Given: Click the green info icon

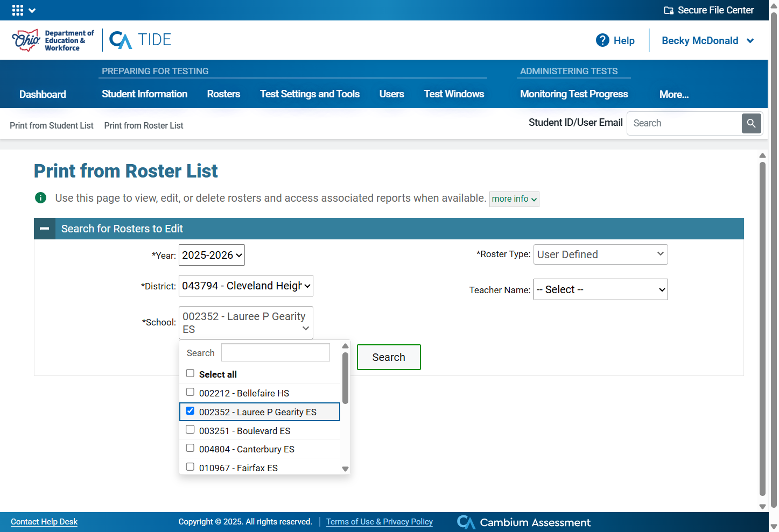Looking at the screenshot, I should pyautogui.click(x=40, y=198).
